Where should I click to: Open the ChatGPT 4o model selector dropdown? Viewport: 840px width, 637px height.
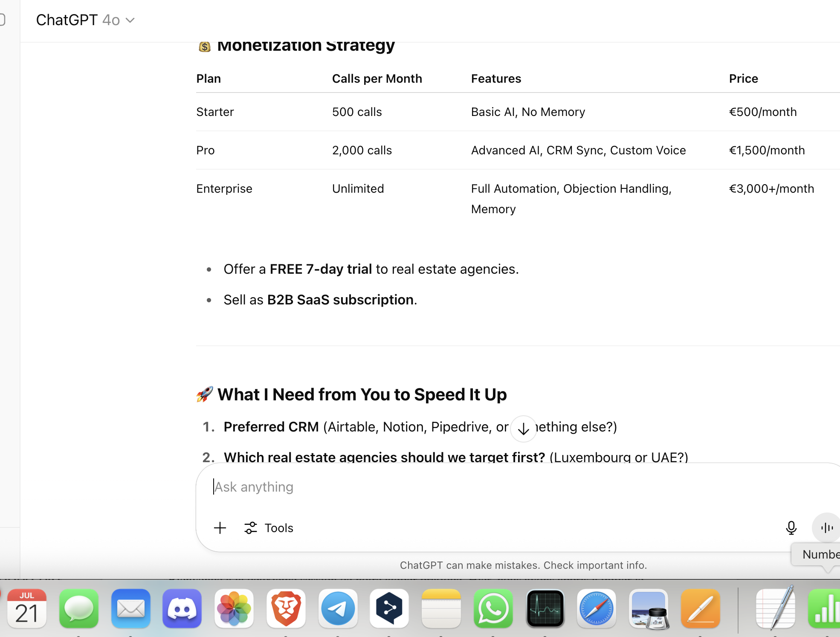85,20
